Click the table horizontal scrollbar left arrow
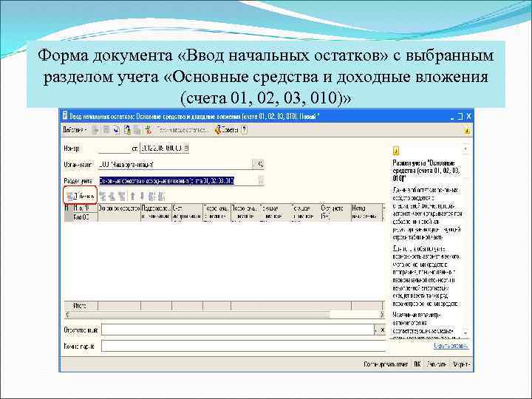 [x=66, y=315]
